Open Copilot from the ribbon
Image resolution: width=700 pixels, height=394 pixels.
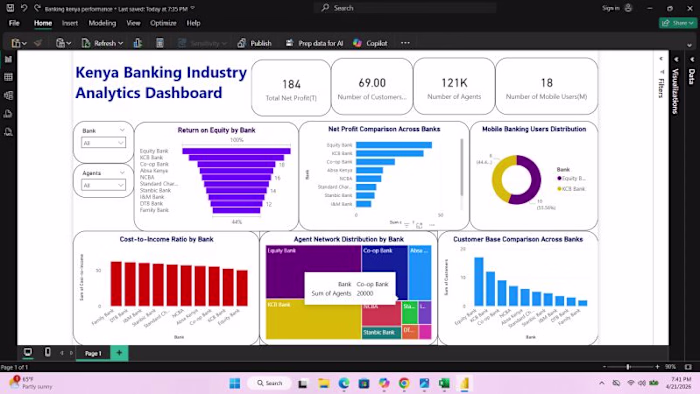click(x=370, y=43)
